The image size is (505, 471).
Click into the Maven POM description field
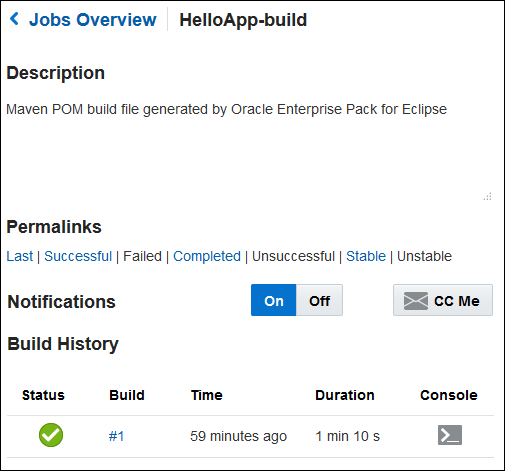(x=249, y=150)
